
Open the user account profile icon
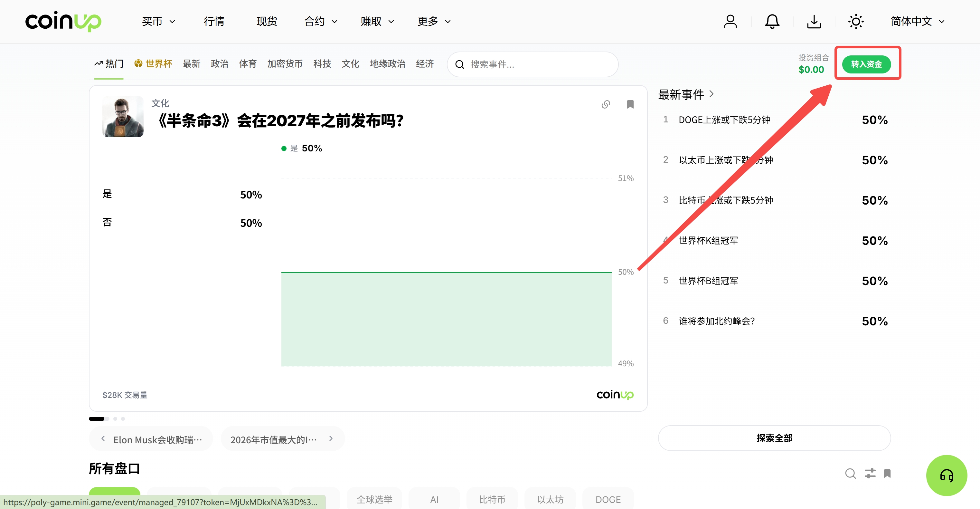point(730,21)
